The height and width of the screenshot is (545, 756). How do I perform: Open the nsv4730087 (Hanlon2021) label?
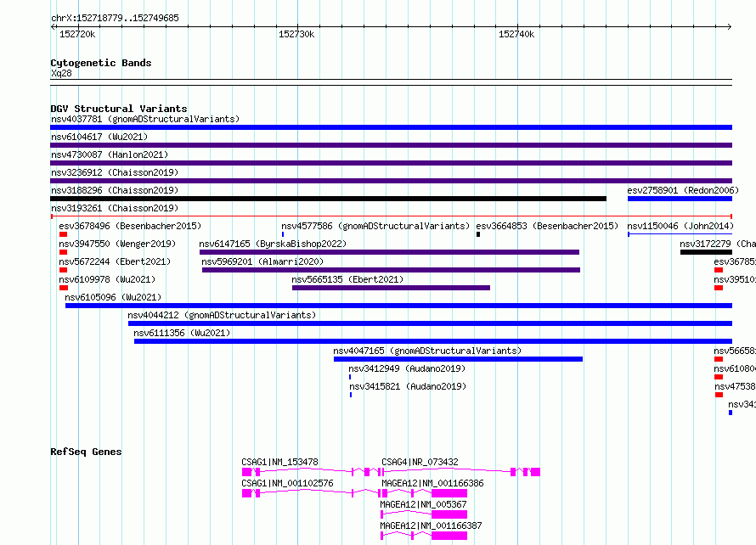click(x=110, y=155)
